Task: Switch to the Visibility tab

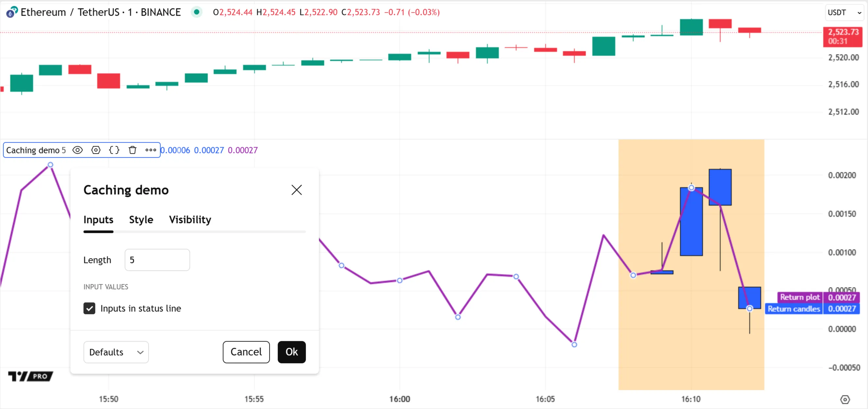Action: 190,220
